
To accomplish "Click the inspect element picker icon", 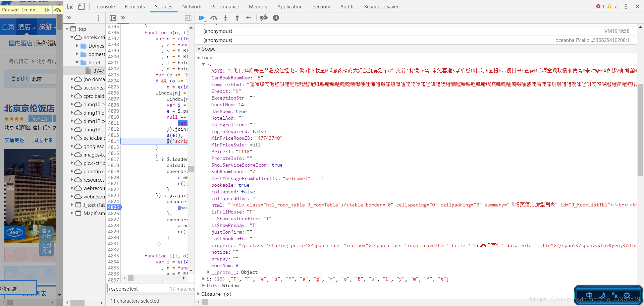I will 70,6.
